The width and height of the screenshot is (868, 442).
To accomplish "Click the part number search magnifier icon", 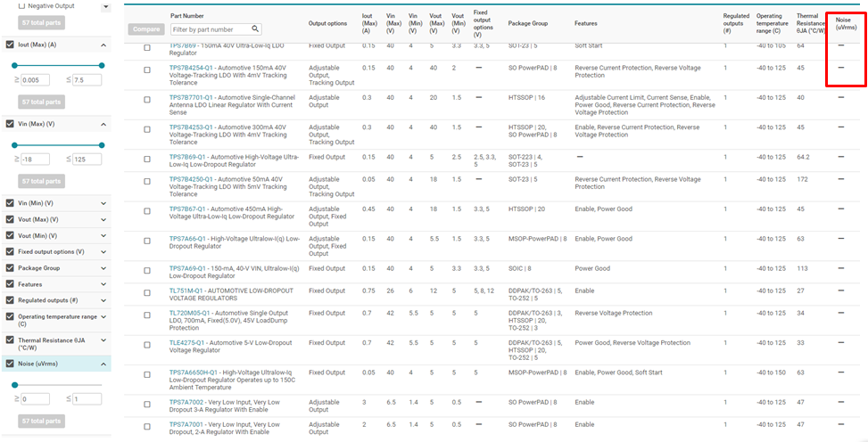I will click(x=255, y=29).
